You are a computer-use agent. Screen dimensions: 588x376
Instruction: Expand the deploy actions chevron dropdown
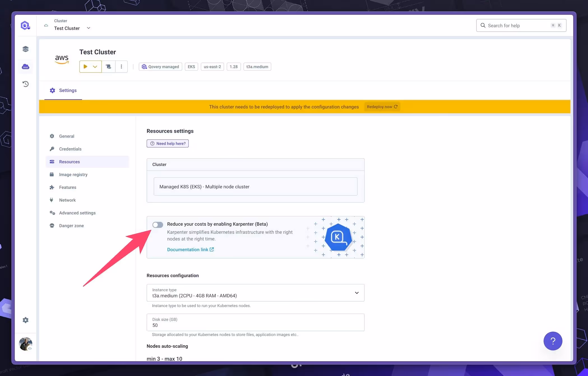point(95,67)
